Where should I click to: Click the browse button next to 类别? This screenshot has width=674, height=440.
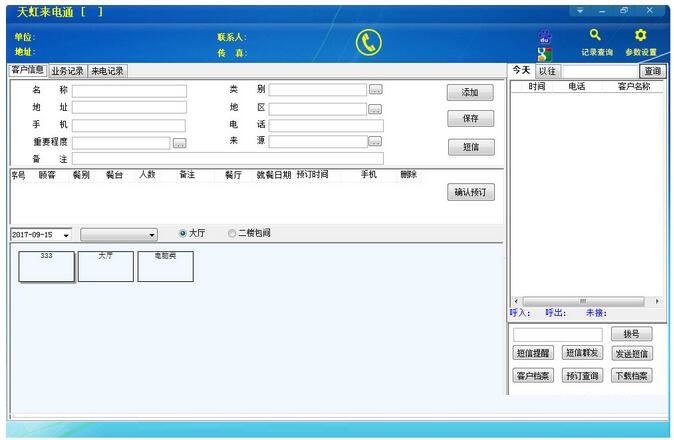coord(375,90)
